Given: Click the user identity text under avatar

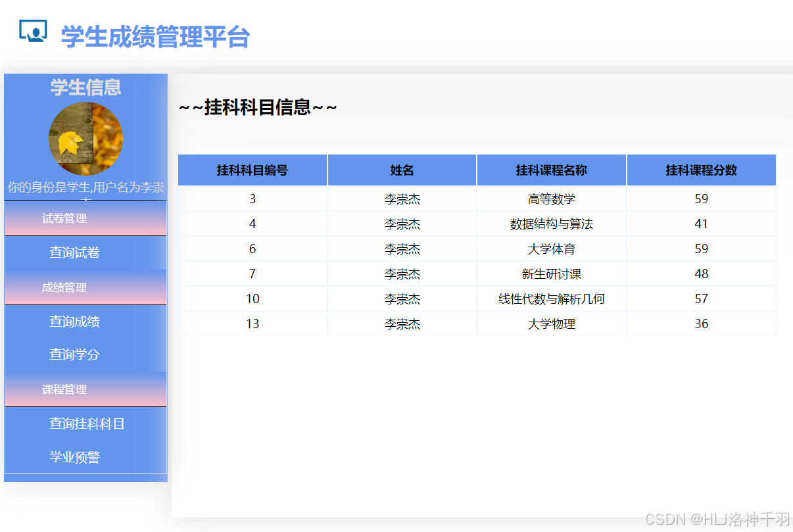Looking at the screenshot, I should pyautogui.click(x=85, y=189).
